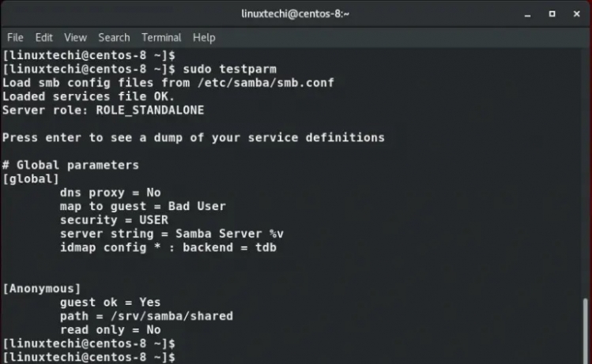Viewport: 592px width, 364px height.
Task: Click the 'map to guest = Bad User' line
Action: click(142, 206)
